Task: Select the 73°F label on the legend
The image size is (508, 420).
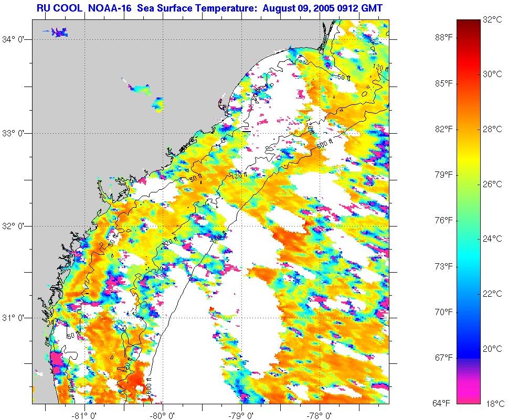Action: click(x=443, y=266)
